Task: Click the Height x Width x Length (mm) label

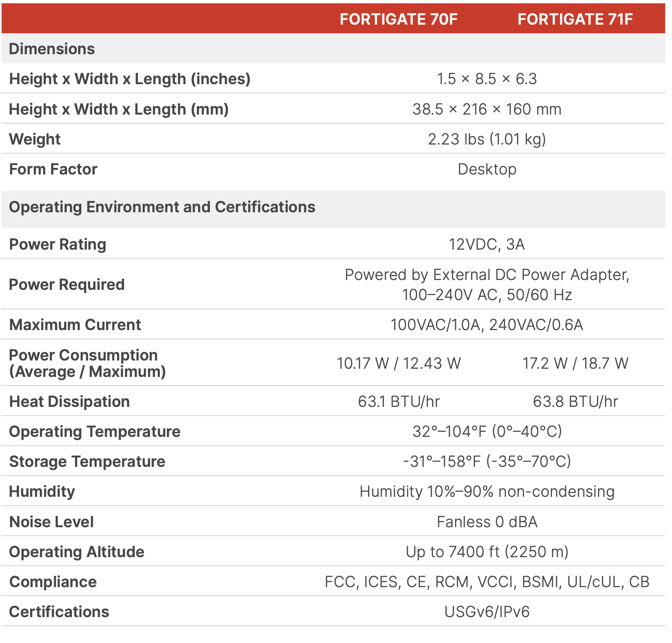Action: (x=119, y=109)
